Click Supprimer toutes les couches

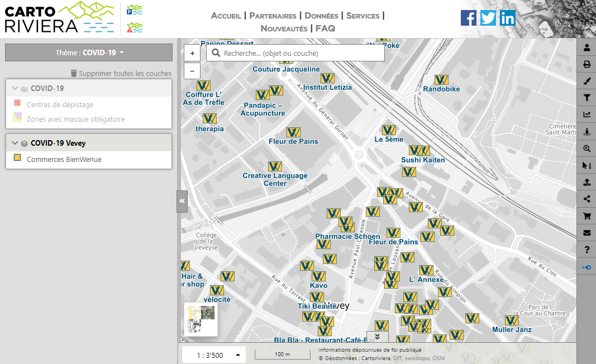click(121, 73)
